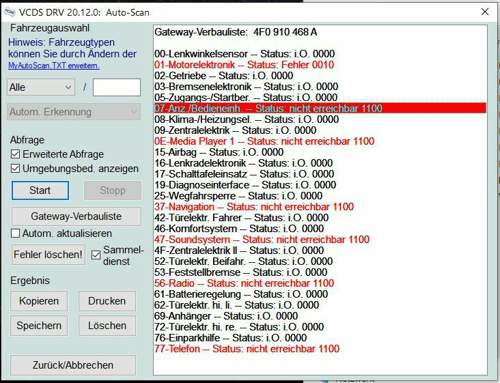Close the Auto-Scan window
This screenshot has width=500, height=383.
point(485,12)
